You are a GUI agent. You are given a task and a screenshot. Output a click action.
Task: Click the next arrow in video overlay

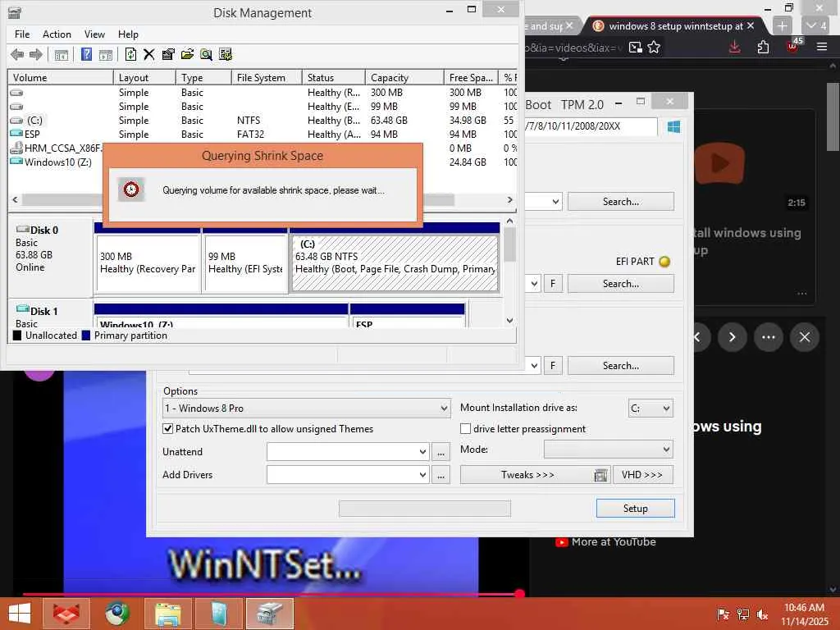[x=732, y=337]
